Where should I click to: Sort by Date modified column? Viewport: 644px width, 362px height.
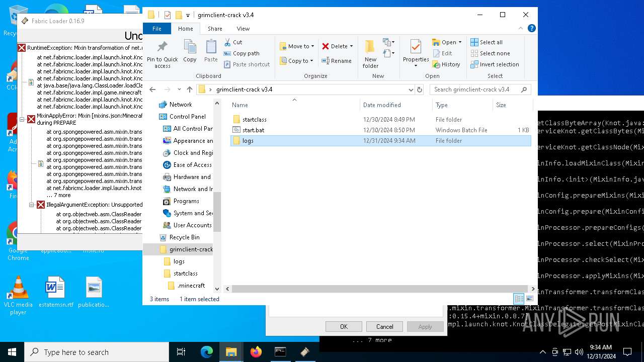396,105
